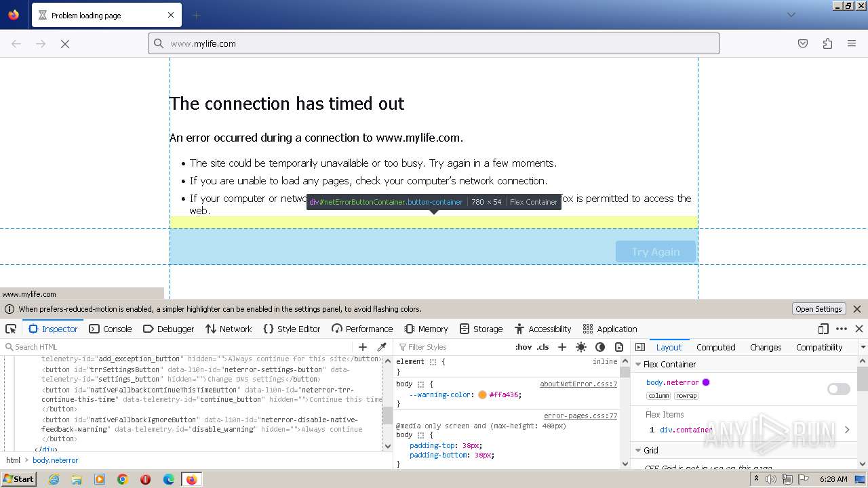Toggle dark color scheme simulation
The width and height of the screenshot is (868, 488).
point(600,347)
